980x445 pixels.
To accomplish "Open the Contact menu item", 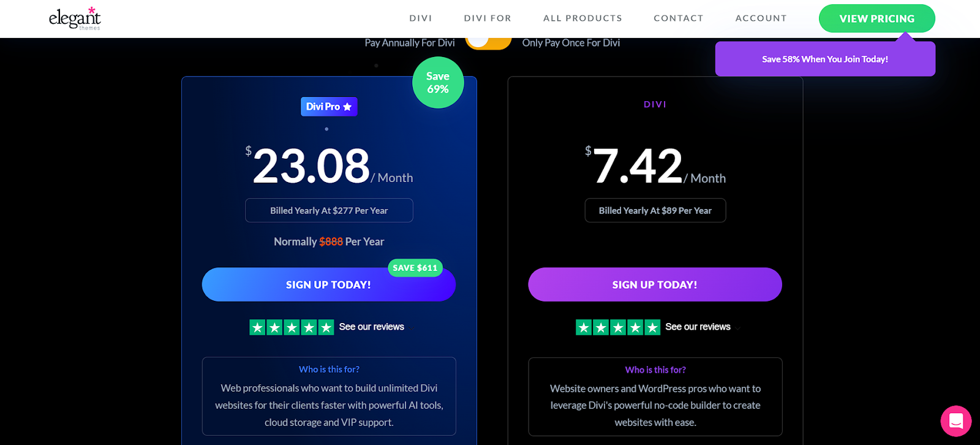I will coord(679,18).
